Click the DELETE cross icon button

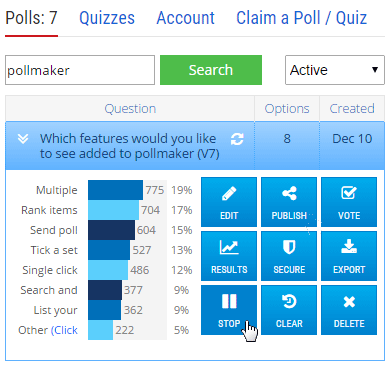point(349,310)
